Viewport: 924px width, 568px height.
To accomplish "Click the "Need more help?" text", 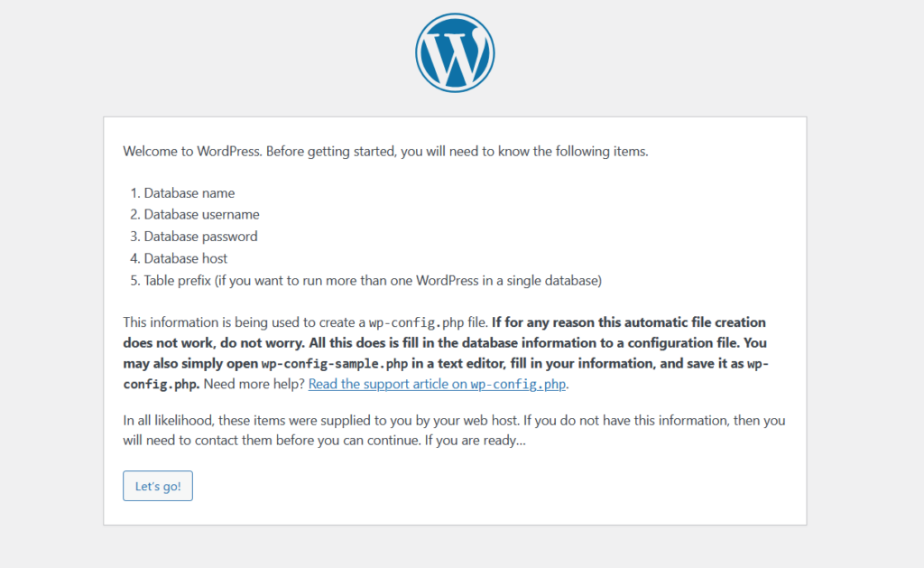I will (254, 384).
